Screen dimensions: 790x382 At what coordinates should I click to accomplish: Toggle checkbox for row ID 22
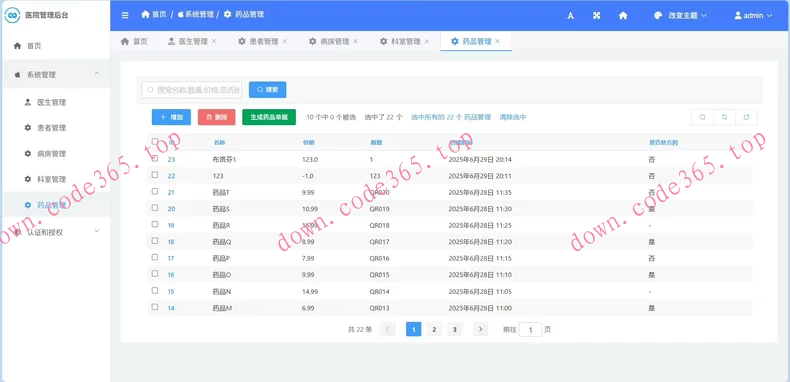click(x=155, y=175)
